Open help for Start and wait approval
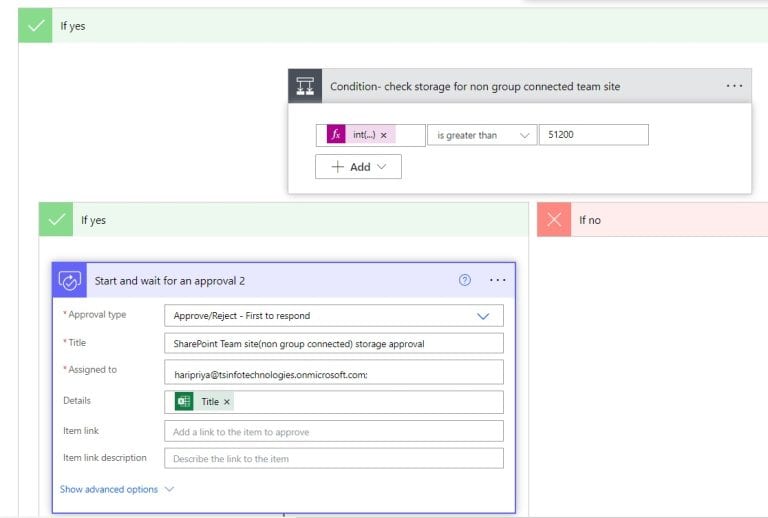Screen dimensions: 768x518 pos(464,280)
